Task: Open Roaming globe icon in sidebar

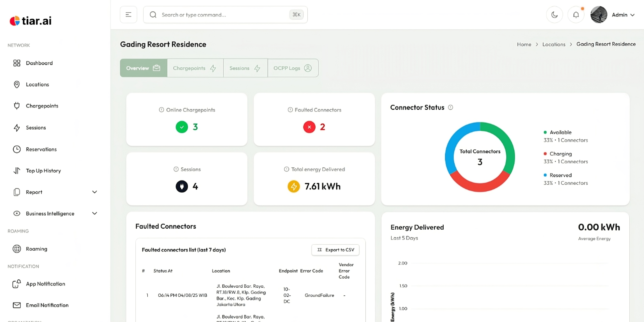Action: pyautogui.click(x=17, y=249)
